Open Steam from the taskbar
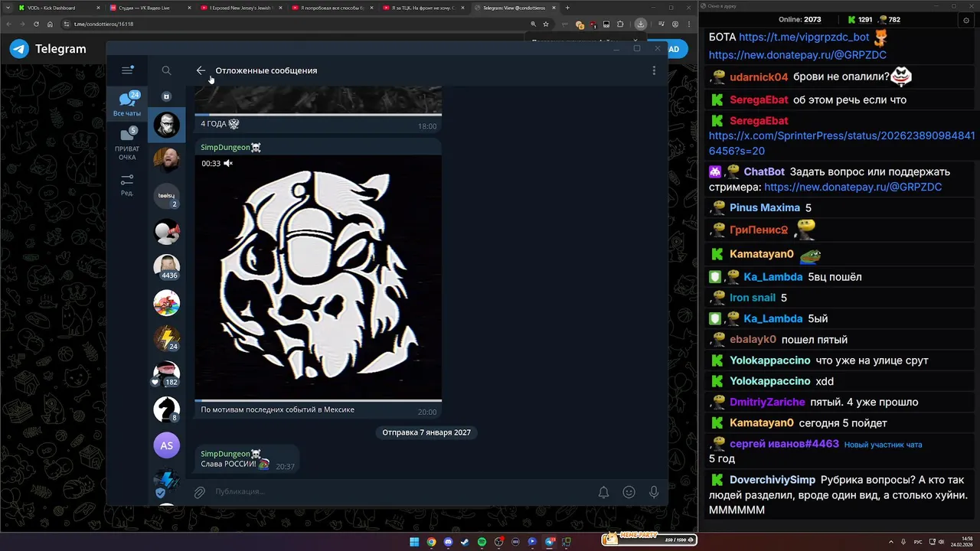 [x=465, y=542]
